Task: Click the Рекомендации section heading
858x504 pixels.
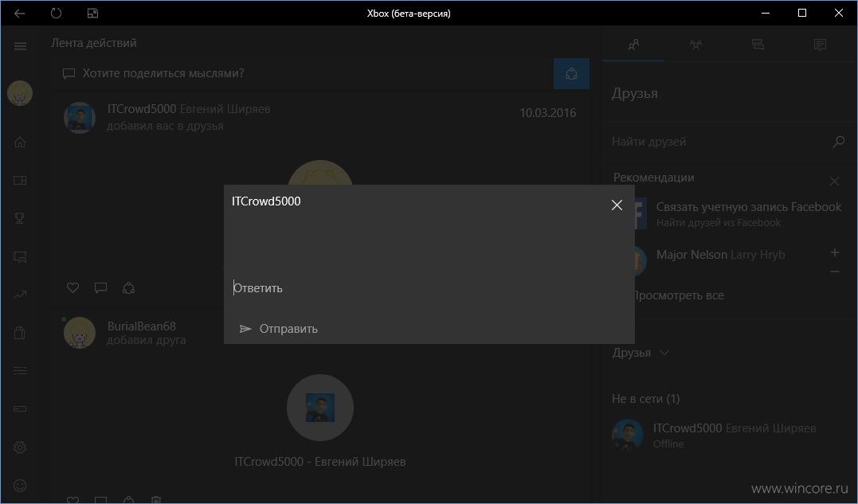Action: click(x=653, y=178)
